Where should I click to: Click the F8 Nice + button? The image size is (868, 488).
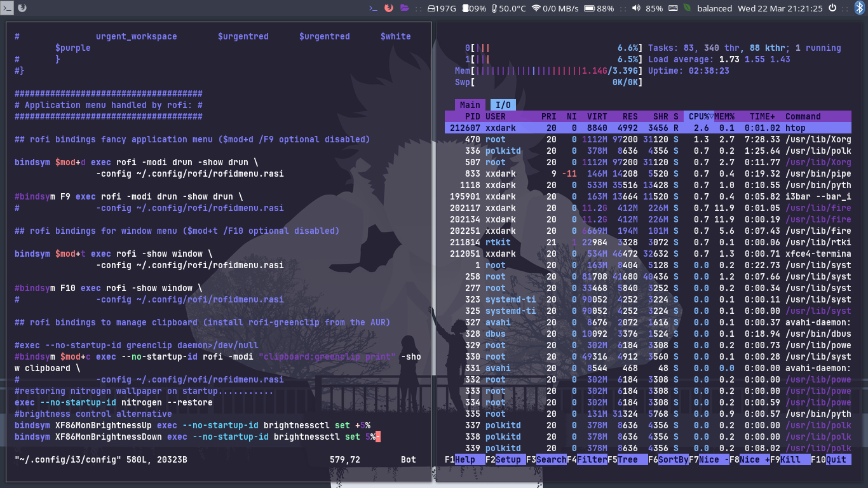[750, 459]
